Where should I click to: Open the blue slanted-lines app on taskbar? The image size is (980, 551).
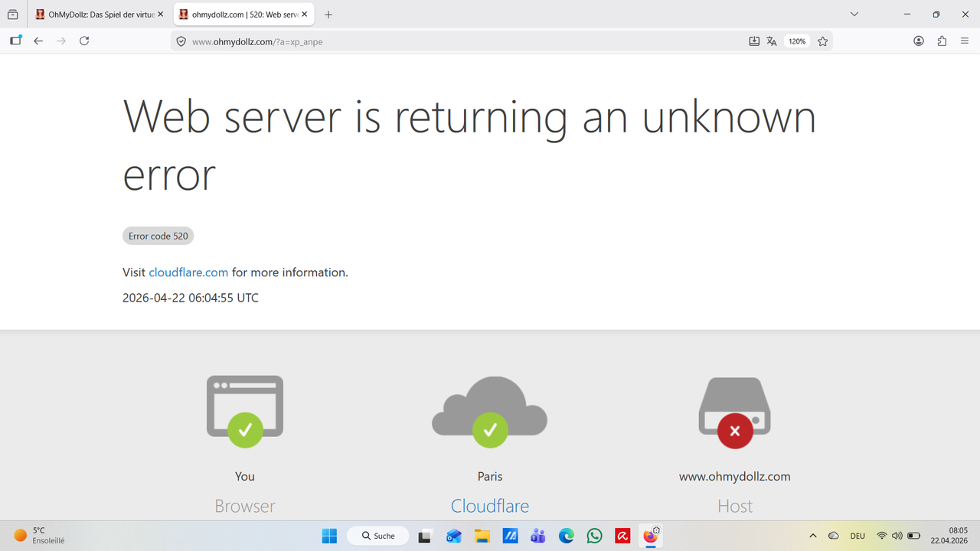(510, 536)
